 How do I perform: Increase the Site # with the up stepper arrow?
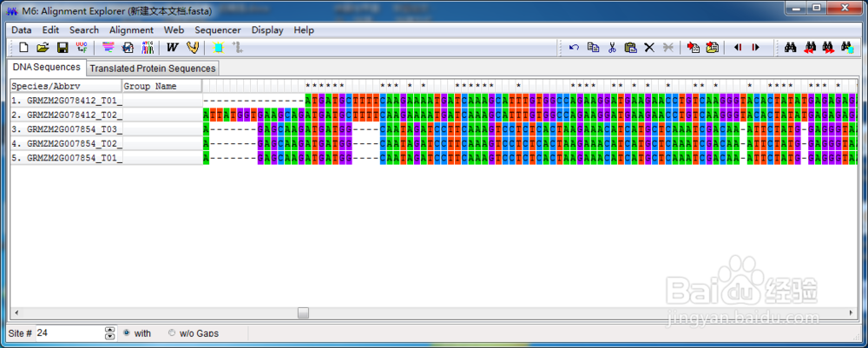pyautogui.click(x=109, y=330)
